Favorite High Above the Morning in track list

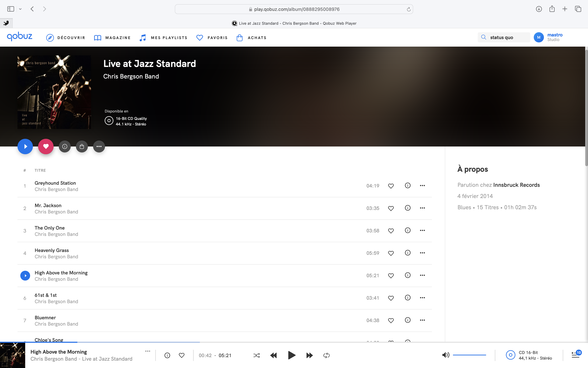pos(391,275)
